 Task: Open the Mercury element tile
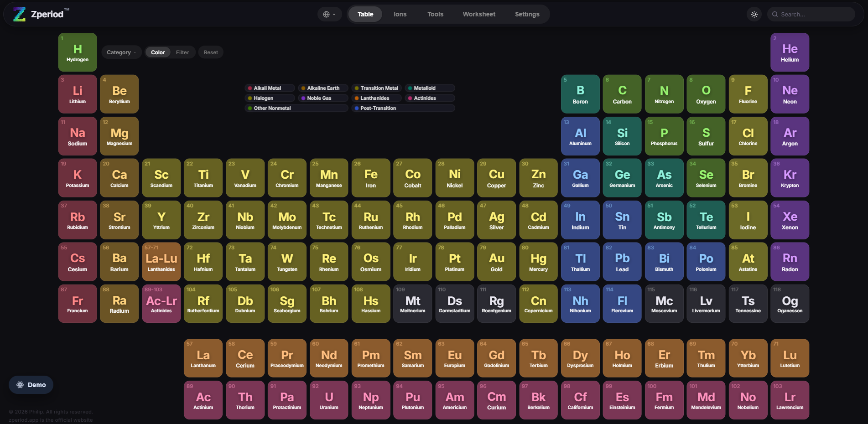pyautogui.click(x=539, y=262)
